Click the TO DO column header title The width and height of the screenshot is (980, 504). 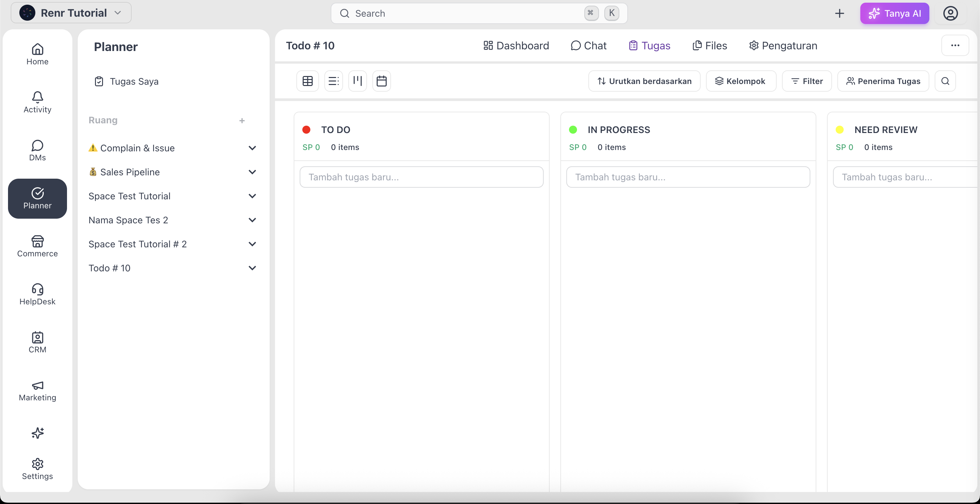336,130
